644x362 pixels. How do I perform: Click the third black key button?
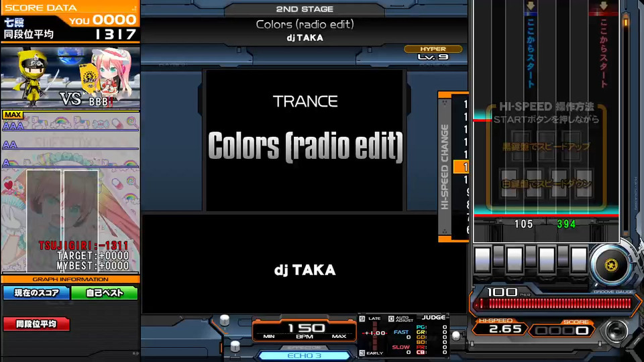click(x=563, y=257)
